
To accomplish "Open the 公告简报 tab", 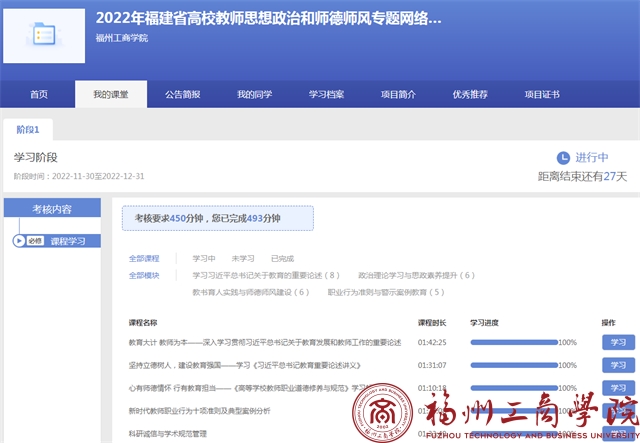I will [183, 94].
